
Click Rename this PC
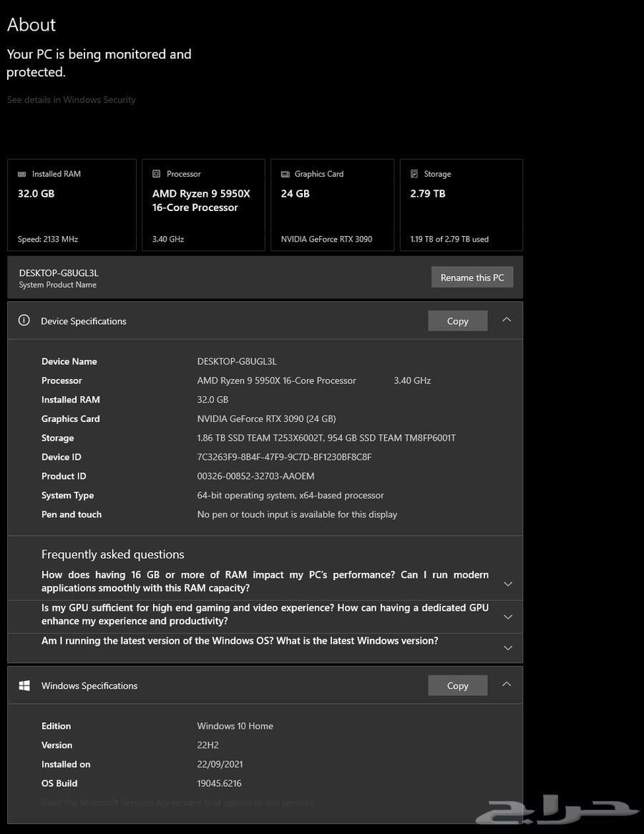472,277
